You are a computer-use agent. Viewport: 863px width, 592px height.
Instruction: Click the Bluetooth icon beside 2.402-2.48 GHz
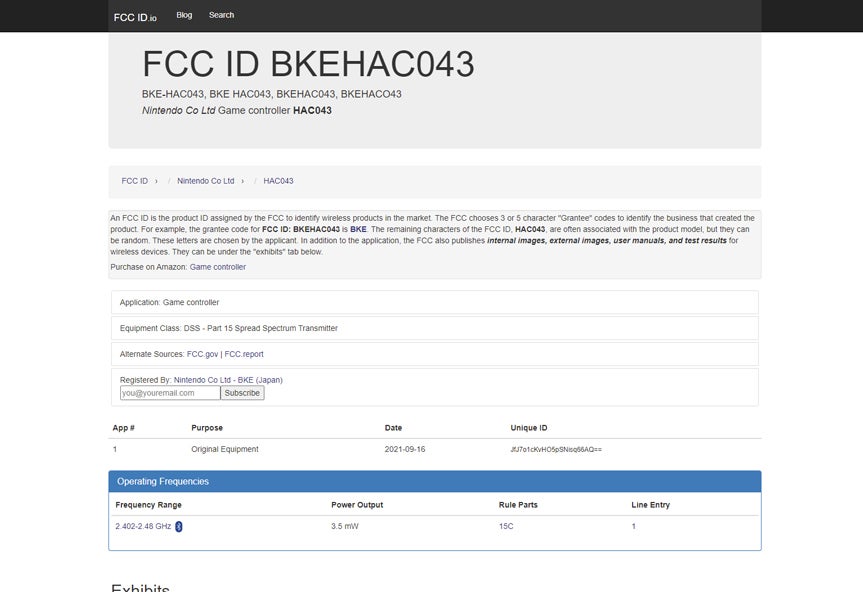coord(178,527)
